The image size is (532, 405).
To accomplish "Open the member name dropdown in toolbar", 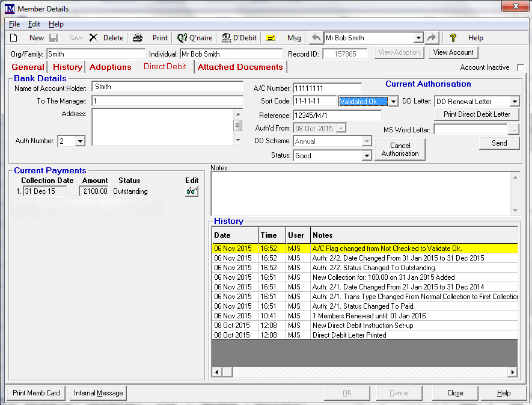I will pos(418,38).
